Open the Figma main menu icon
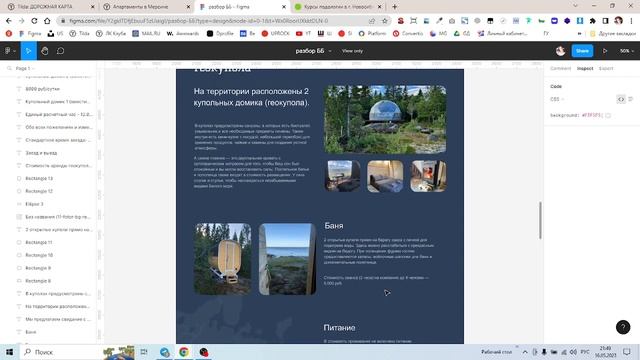The image size is (640, 360). [10, 51]
